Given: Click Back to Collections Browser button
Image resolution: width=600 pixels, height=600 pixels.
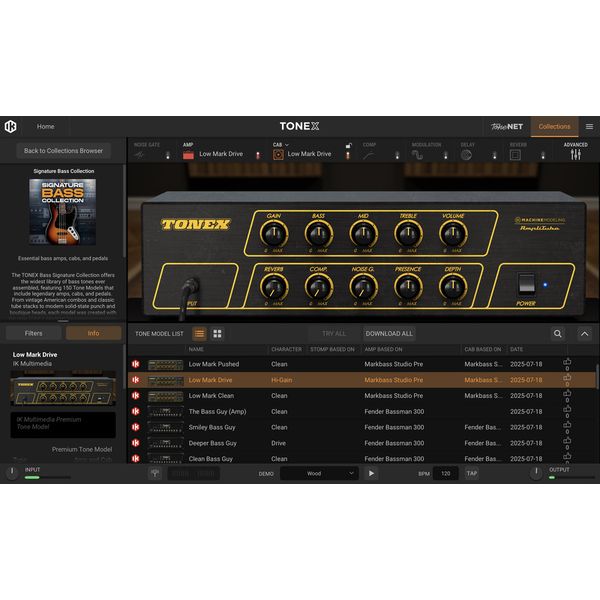Looking at the screenshot, I should [64, 151].
